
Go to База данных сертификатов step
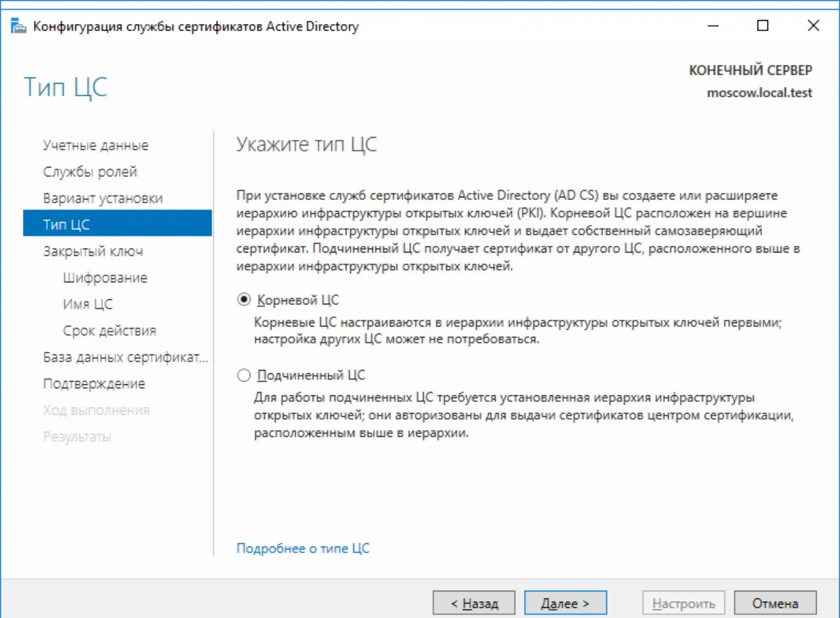click(x=125, y=358)
